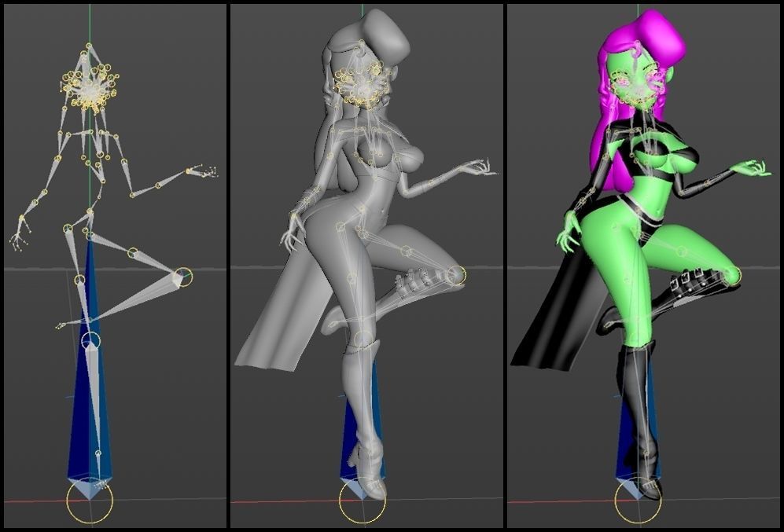This screenshot has height=532, width=784.
Task: Select the top head bone tip of the bare skeleton
Action: pyautogui.click(x=89, y=46)
